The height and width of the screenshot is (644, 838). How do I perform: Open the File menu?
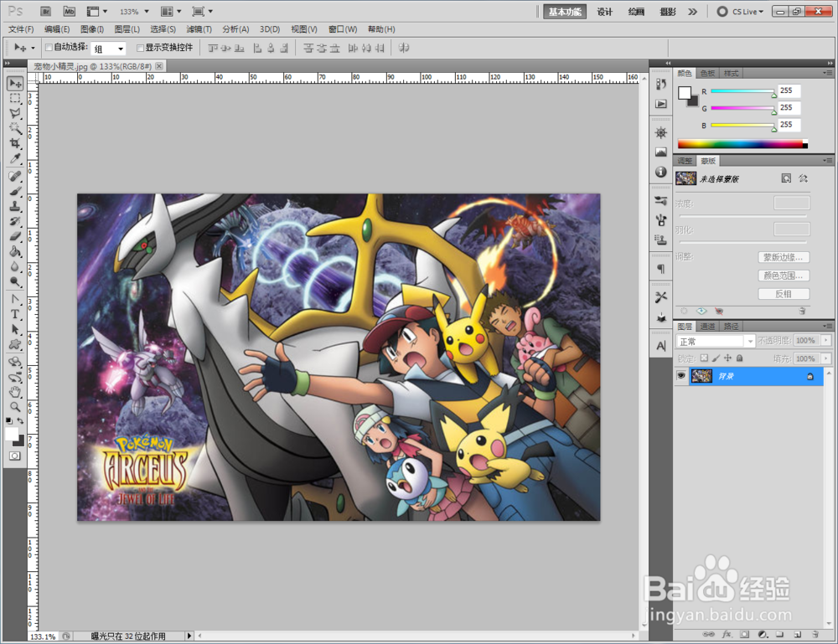(x=21, y=29)
